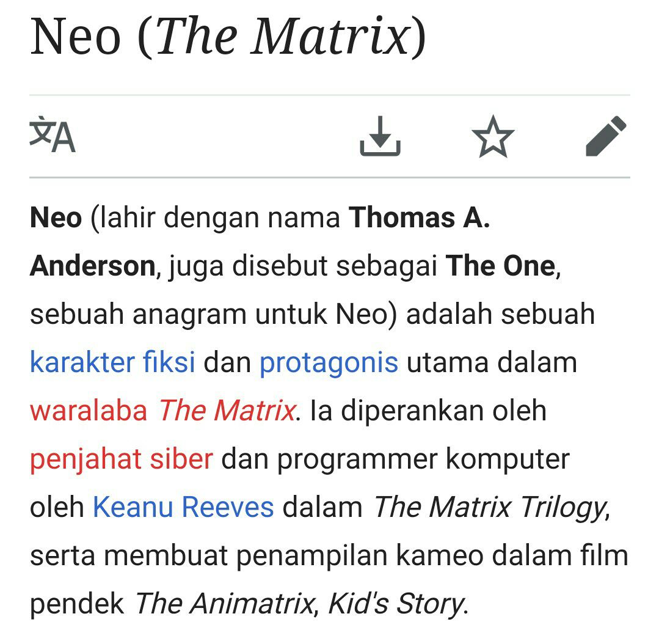Select the 'penjahat siber' red link
This screenshot has height=644, width=659.
(122, 459)
